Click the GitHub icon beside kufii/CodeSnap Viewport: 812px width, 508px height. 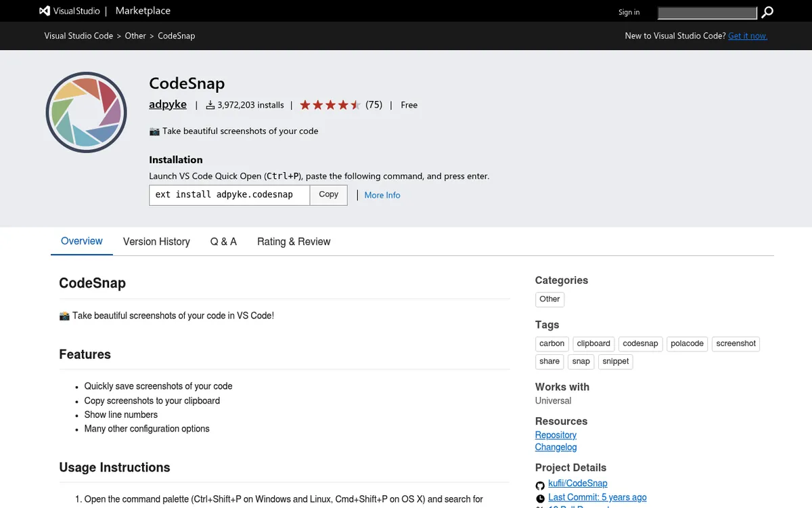pyautogui.click(x=540, y=485)
